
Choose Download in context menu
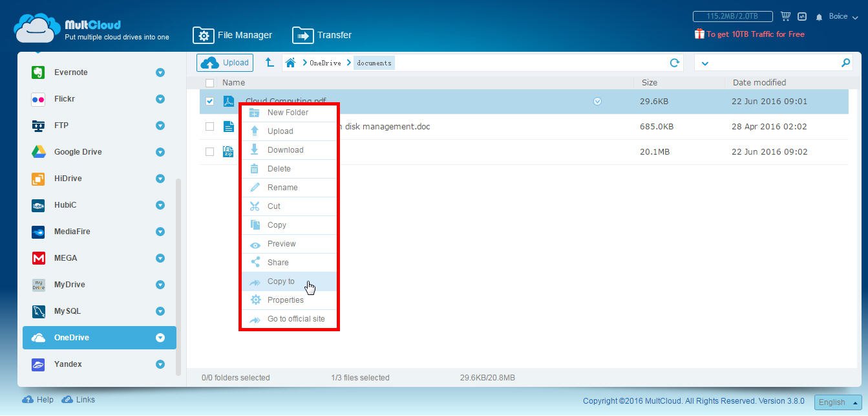(289, 150)
